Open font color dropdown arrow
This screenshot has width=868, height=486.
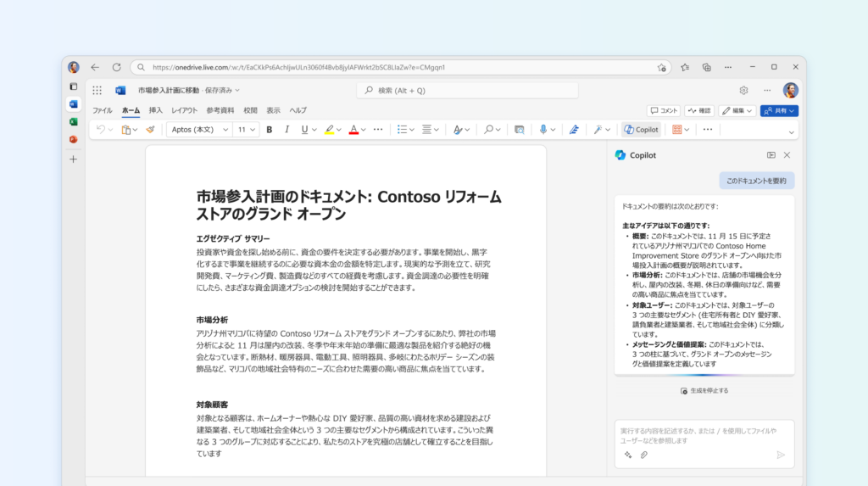[x=363, y=131]
